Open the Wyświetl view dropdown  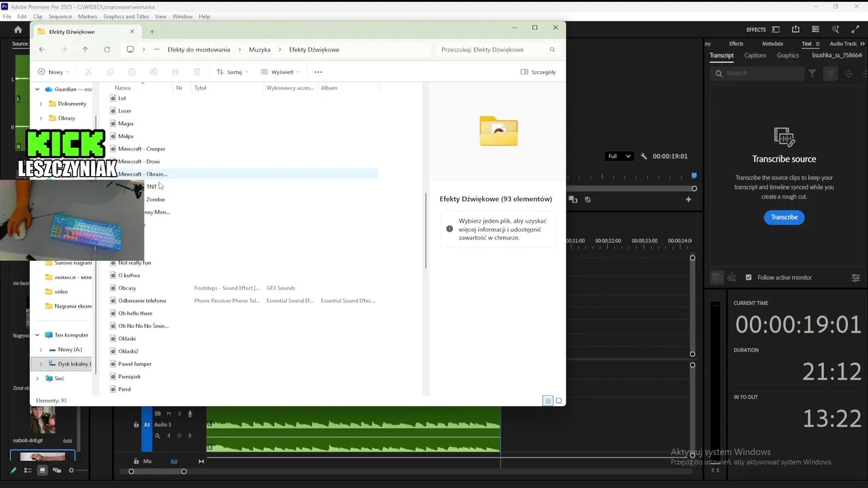pyautogui.click(x=280, y=72)
